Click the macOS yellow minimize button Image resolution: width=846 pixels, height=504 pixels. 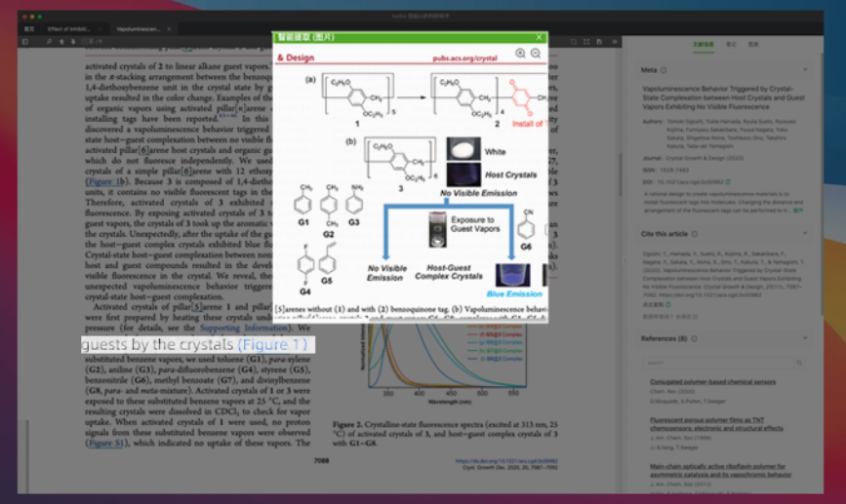32,17
